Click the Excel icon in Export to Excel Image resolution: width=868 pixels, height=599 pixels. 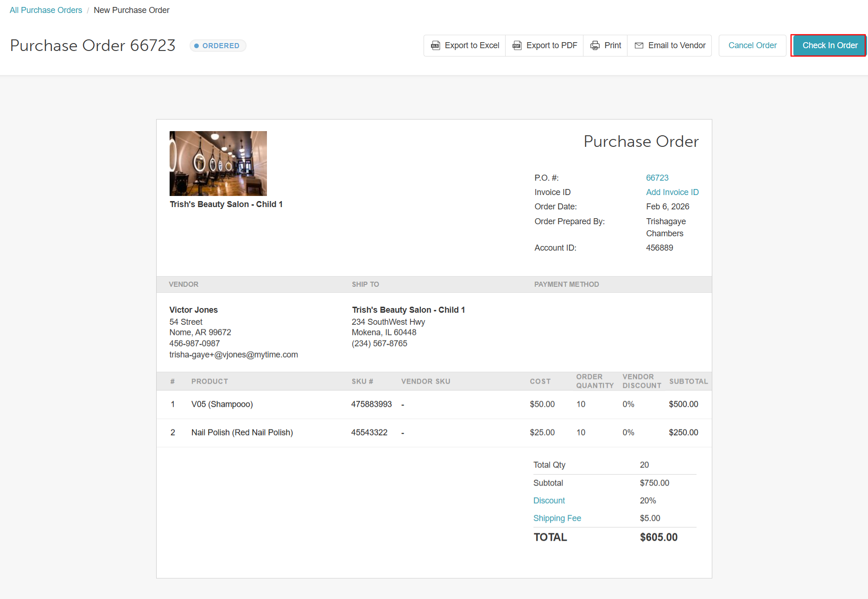(435, 45)
